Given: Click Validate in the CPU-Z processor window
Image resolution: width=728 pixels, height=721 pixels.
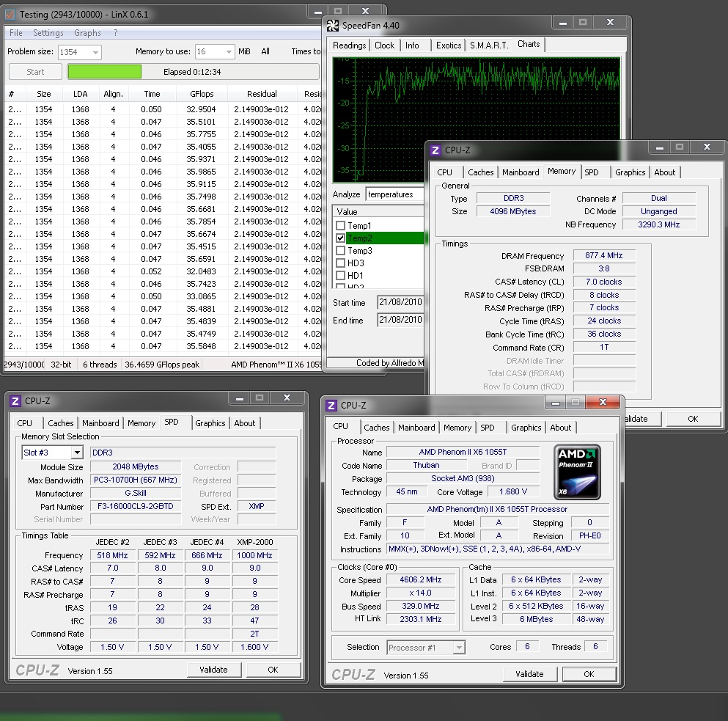Looking at the screenshot, I should [x=529, y=674].
